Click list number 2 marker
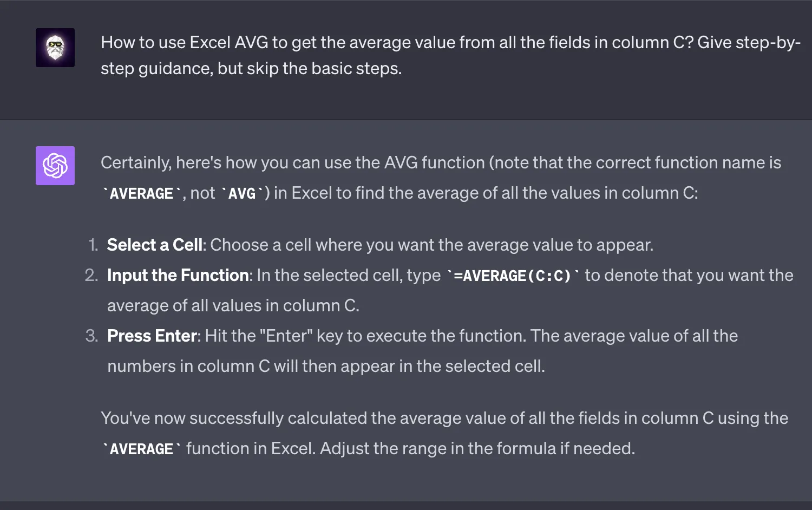Image resolution: width=812 pixels, height=510 pixels. coord(91,275)
